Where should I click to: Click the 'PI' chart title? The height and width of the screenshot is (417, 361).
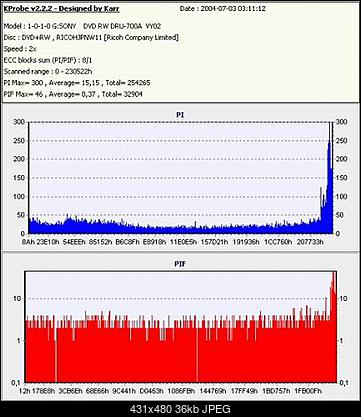tap(180, 115)
